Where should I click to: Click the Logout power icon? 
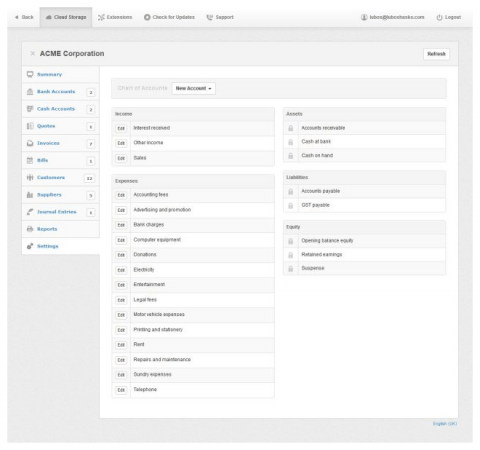pos(440,17)
